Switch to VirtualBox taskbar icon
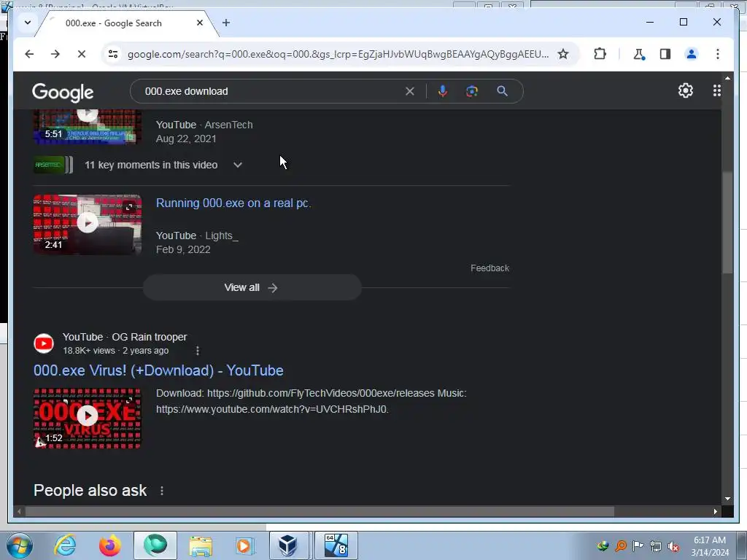Viewport: 747px width, 560px height. [289, 545]
